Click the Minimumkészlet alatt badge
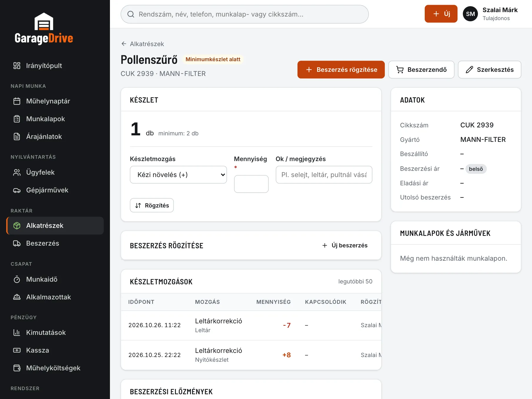The height and width of the screenshot is (399, 532). point(213,59)
